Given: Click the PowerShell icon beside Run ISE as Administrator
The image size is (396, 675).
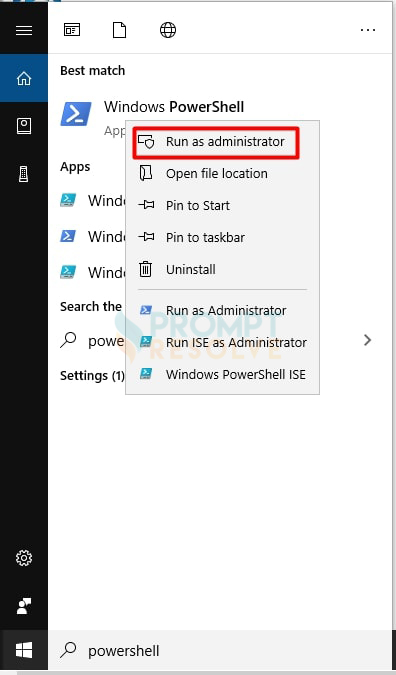Looking at the screenshot, I should [146, 342].
